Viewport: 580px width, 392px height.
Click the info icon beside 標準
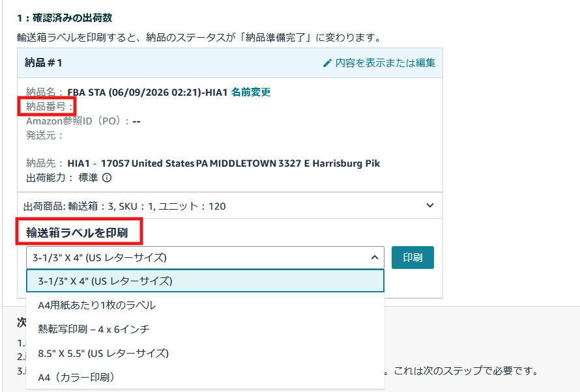pyautogui.click(x=106, y=178)
